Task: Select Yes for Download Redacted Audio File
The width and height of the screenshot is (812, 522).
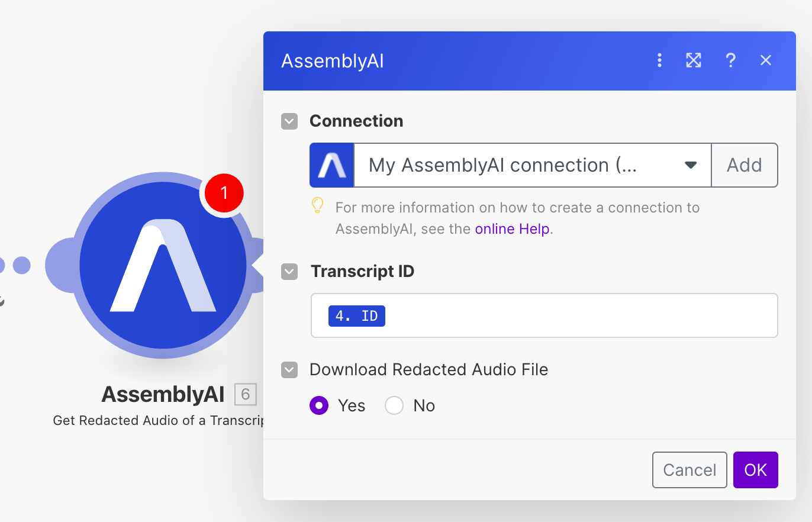Action: [x=319, y=405]
